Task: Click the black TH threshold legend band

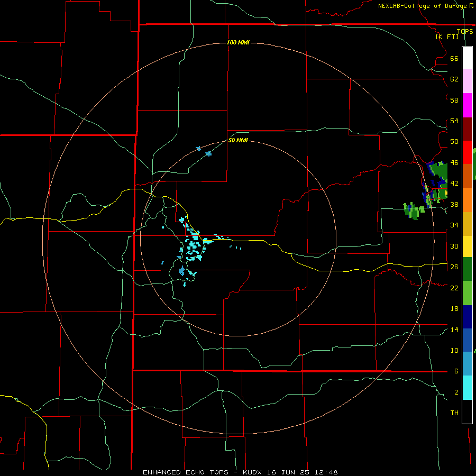Action: [467, 411]
